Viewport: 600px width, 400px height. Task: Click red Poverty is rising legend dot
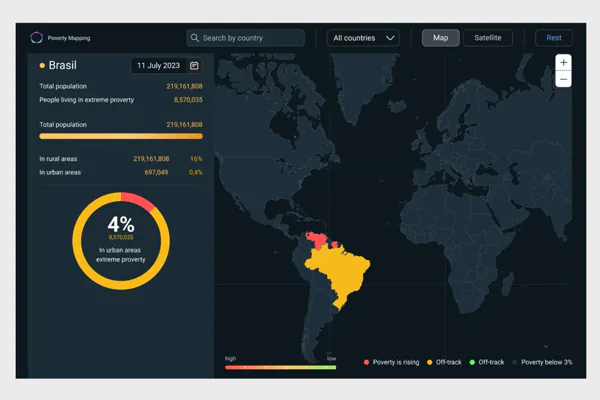pos(366,362)
